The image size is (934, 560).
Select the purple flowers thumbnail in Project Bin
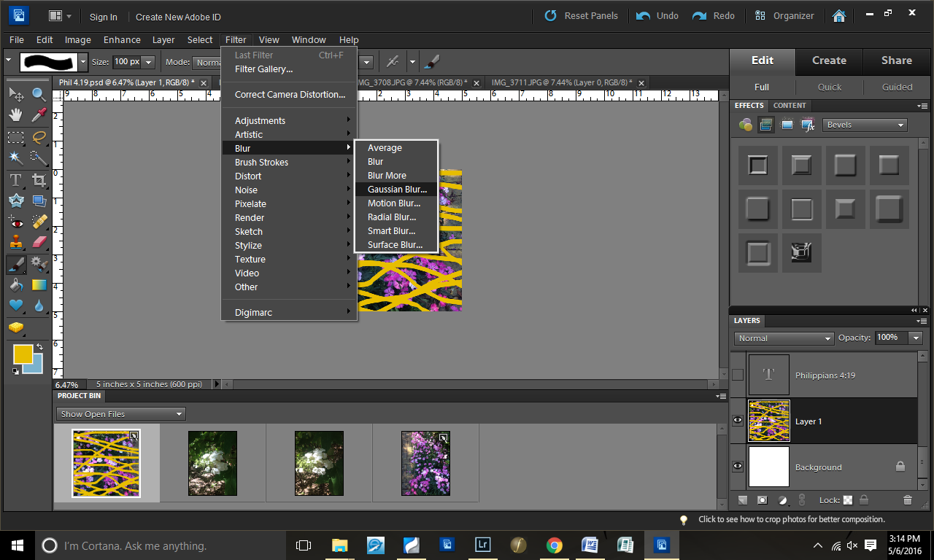pos(425,463)
